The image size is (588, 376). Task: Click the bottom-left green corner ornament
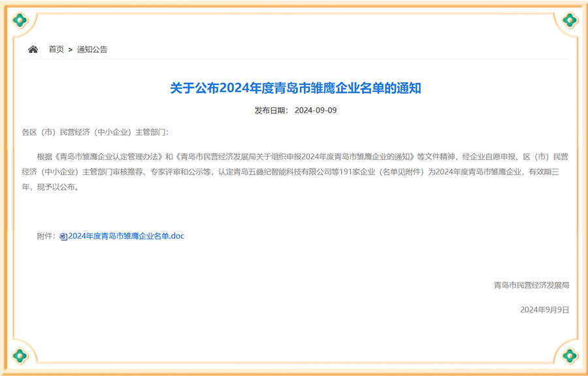click(20, 356)
